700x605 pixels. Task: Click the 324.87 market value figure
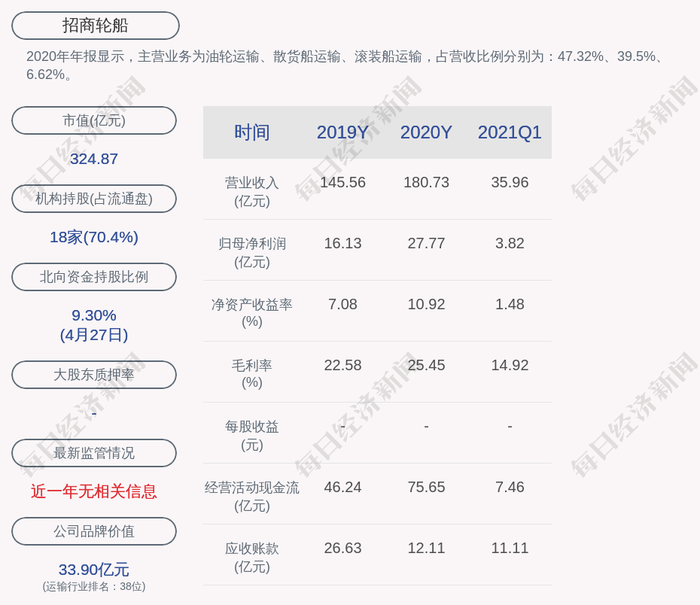94,159
